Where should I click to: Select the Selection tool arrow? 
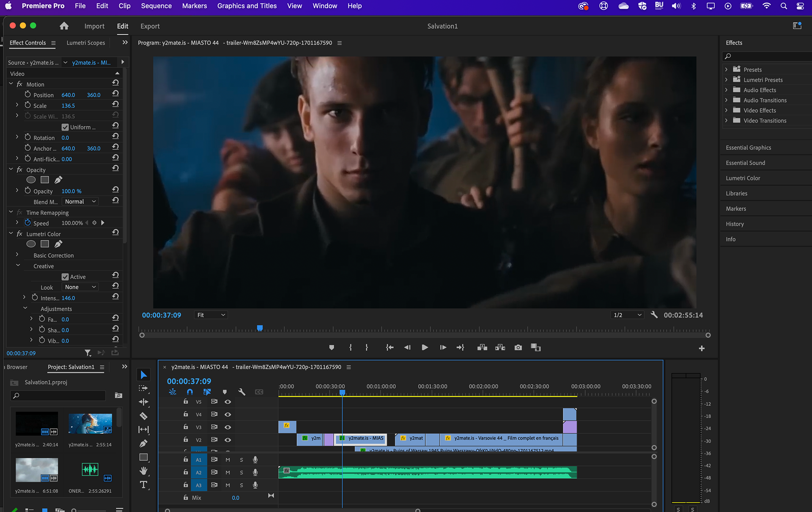[144, 375]
